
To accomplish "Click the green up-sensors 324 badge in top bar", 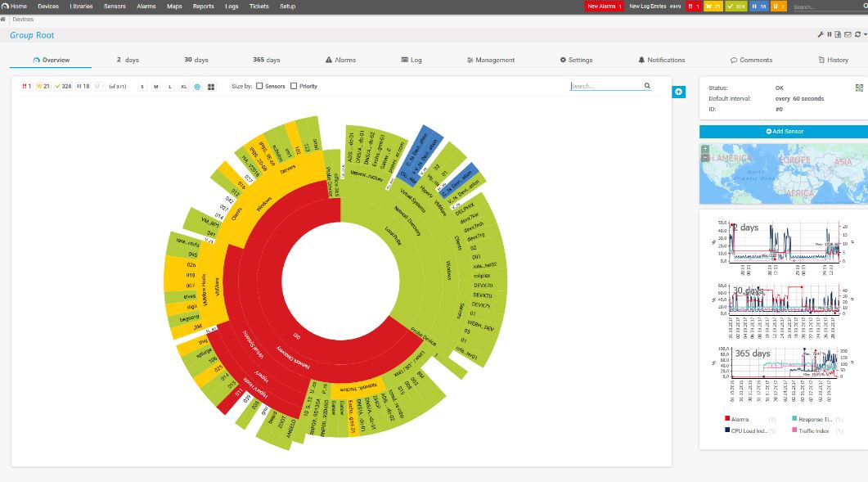I will pos(736,6).
